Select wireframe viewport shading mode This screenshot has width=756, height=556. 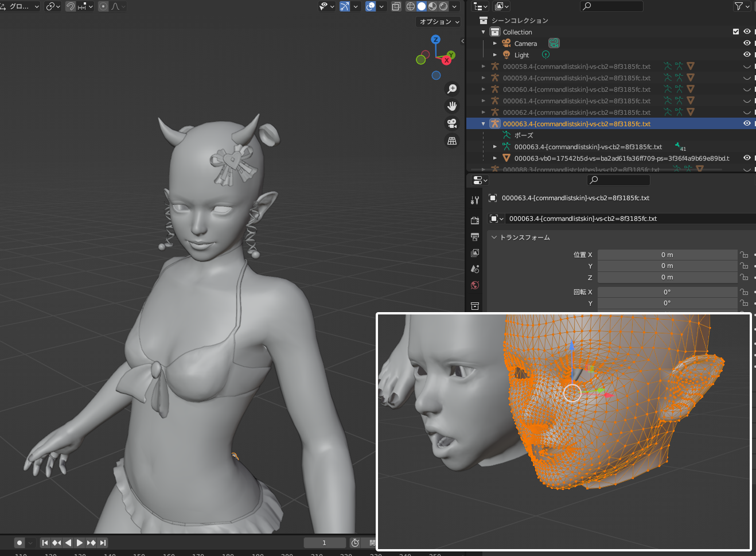(x=411, y=6)
